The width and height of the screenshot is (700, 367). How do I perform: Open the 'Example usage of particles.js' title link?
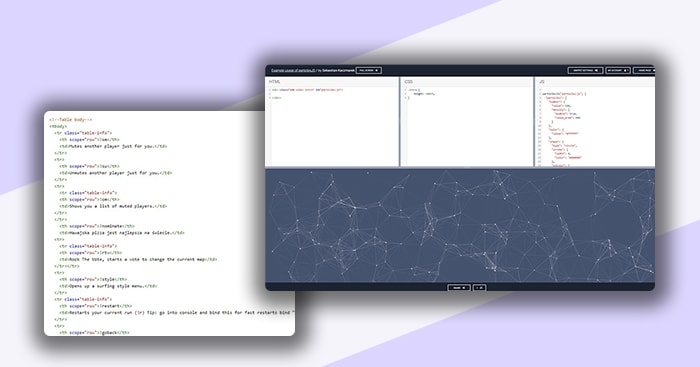(293, 71)
